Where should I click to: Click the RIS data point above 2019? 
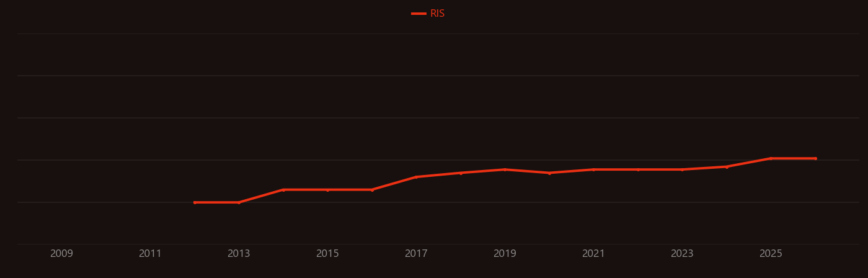click(x=505, y=169)
